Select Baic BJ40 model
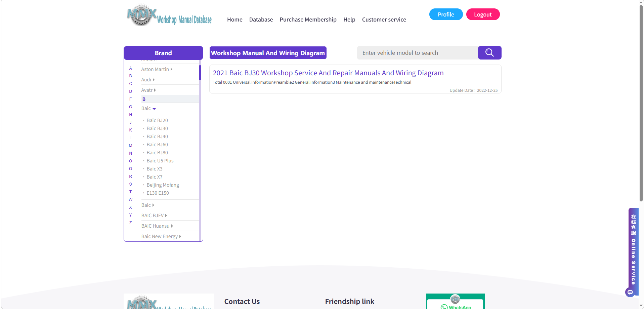Screen dimensions: 644x309 (x=157, y=137)
